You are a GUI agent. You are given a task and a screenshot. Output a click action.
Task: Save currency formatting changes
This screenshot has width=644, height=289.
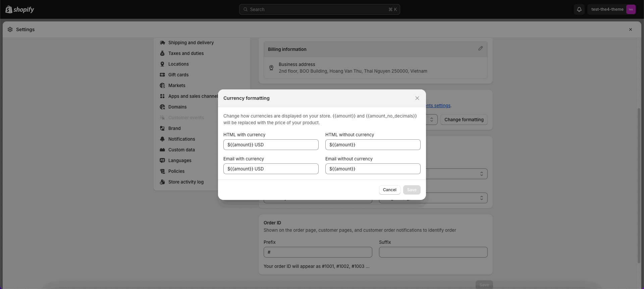[x=412, y=190]
